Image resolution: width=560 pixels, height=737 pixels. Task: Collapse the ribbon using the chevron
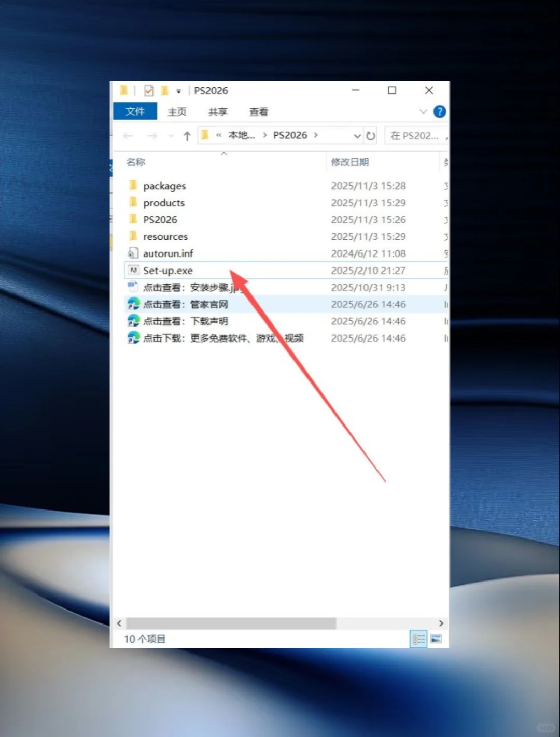[424, 111]
